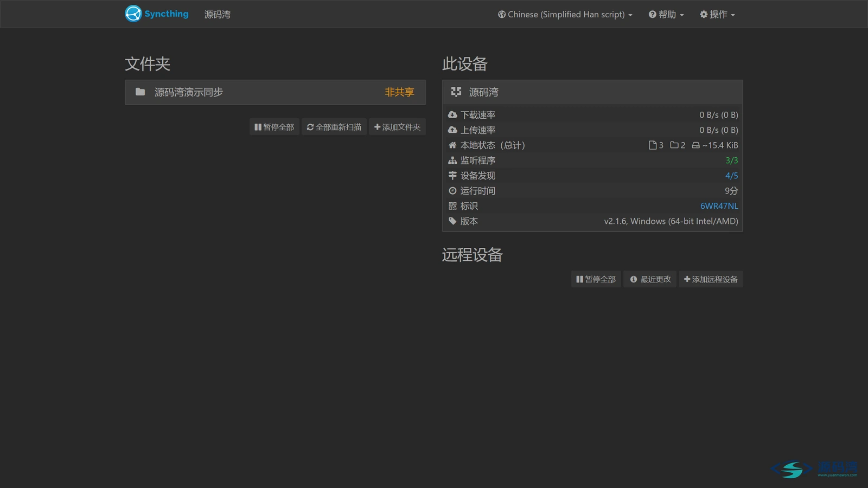Click the Syncthing logo
The image size is (868, 488).
point(157,14)
